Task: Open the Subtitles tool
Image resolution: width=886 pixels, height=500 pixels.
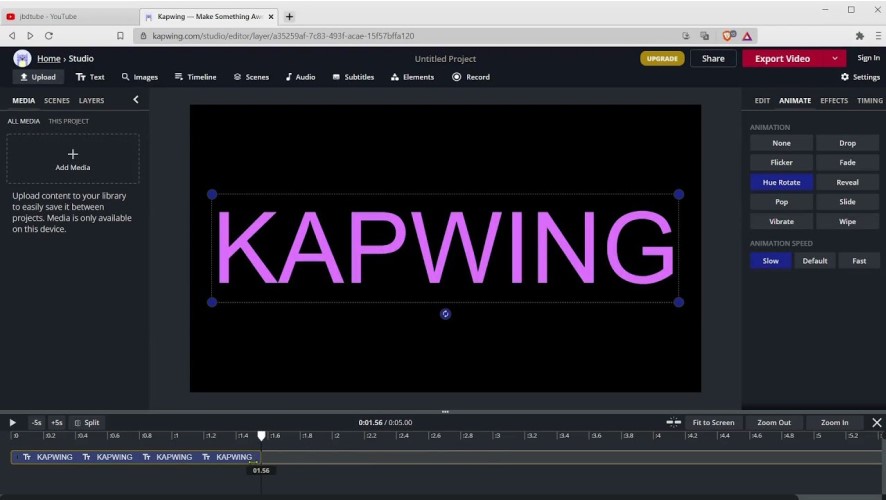Action: 353,77
